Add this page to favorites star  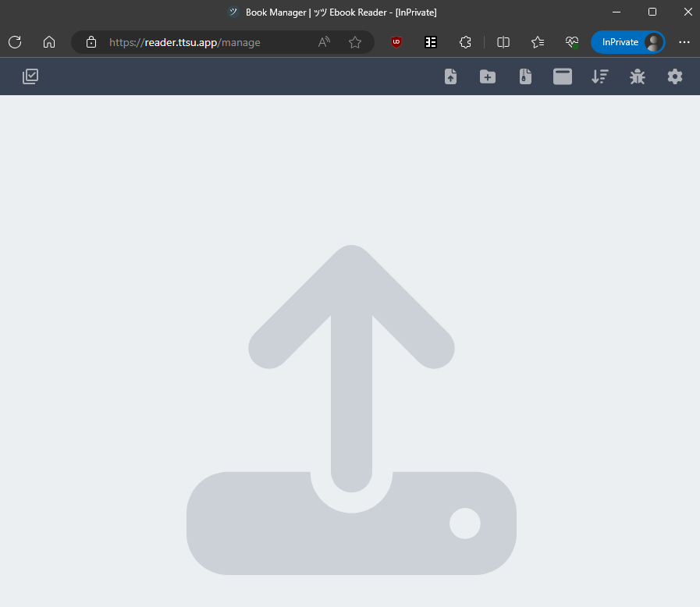(355, 42)
